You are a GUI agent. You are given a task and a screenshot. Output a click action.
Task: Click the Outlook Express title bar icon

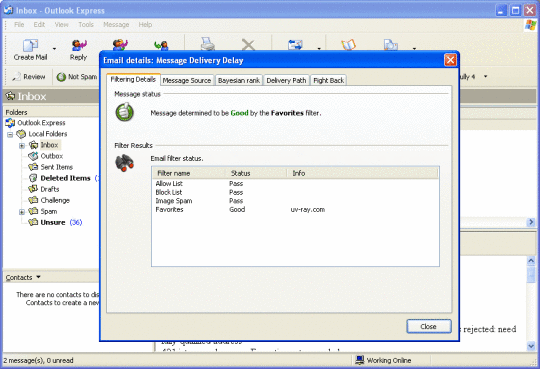8,10
